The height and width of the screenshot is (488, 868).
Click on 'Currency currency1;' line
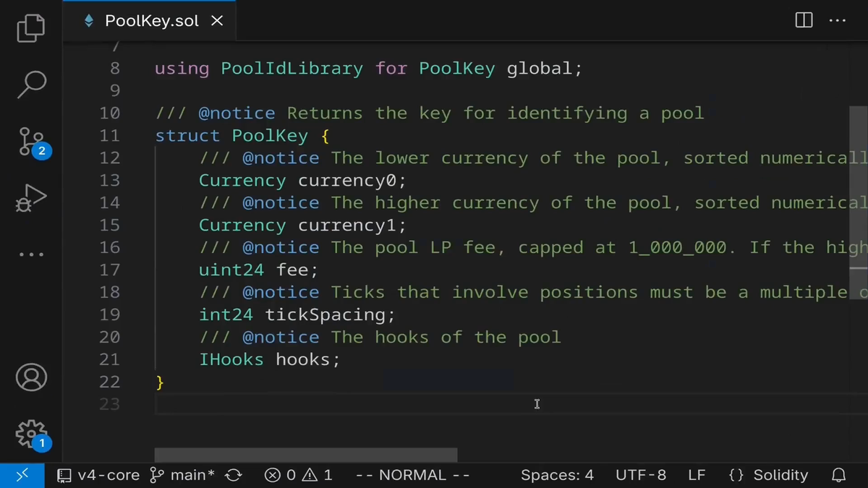pos(303,225)
